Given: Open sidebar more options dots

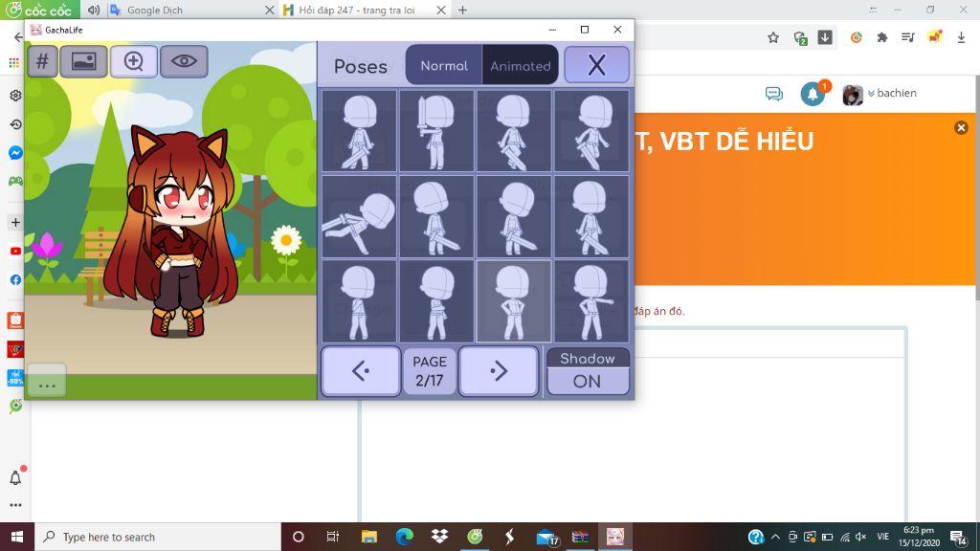Looking at the screenshot, I should pyautogui.click(x=15, y=505).
